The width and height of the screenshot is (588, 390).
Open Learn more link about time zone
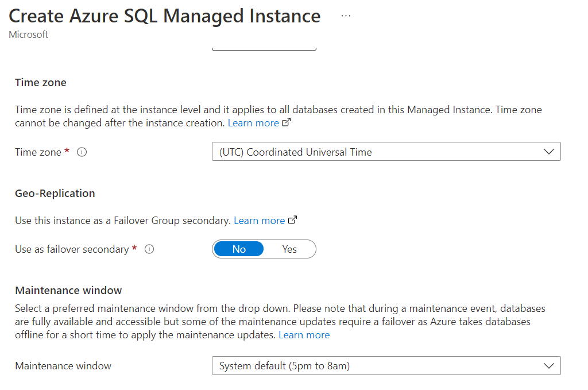pyautogui.click(x=253, y=123)
